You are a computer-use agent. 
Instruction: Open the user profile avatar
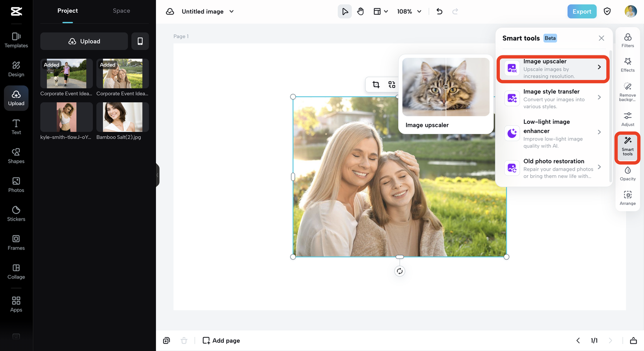[x=630, y=12]
